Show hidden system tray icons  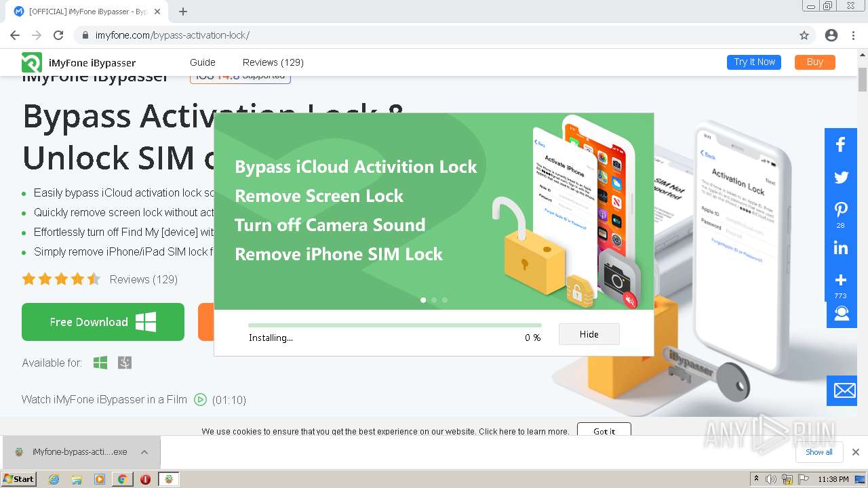pyautogui.click(x=757, y=479)
